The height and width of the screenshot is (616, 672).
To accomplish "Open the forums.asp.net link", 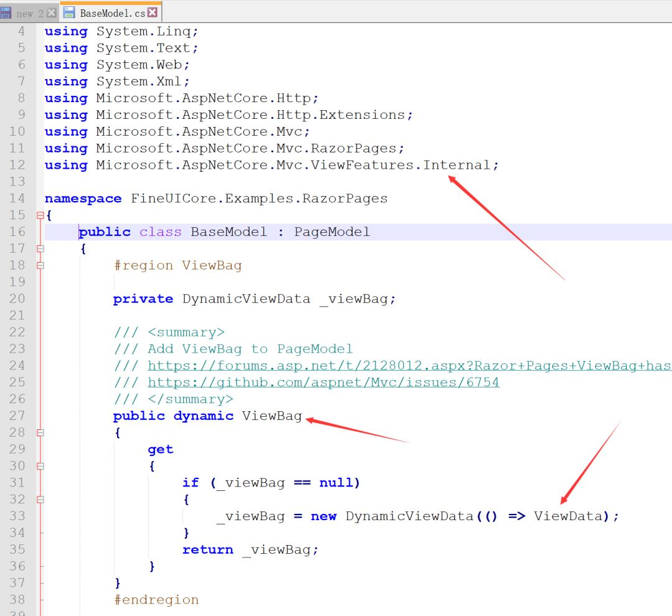I will coord(409,366).
